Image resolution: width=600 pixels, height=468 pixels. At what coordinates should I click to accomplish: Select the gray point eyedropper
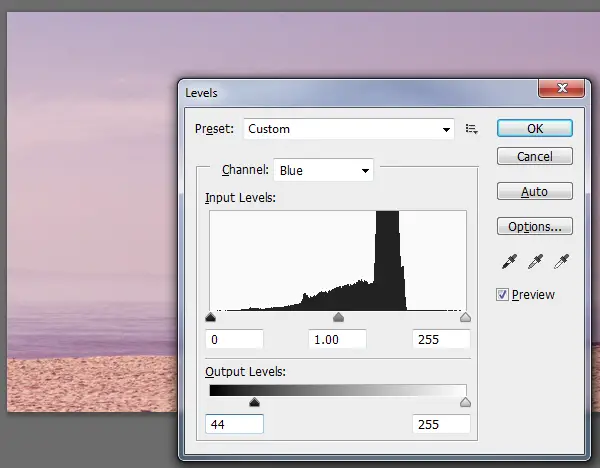(x=535, y=262)
